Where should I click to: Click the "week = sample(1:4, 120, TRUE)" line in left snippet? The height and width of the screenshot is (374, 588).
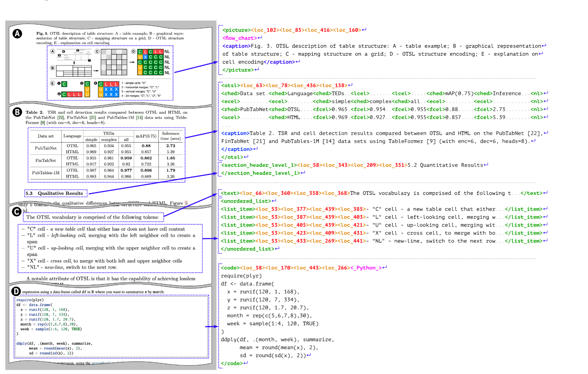click(x=51, y=329)
